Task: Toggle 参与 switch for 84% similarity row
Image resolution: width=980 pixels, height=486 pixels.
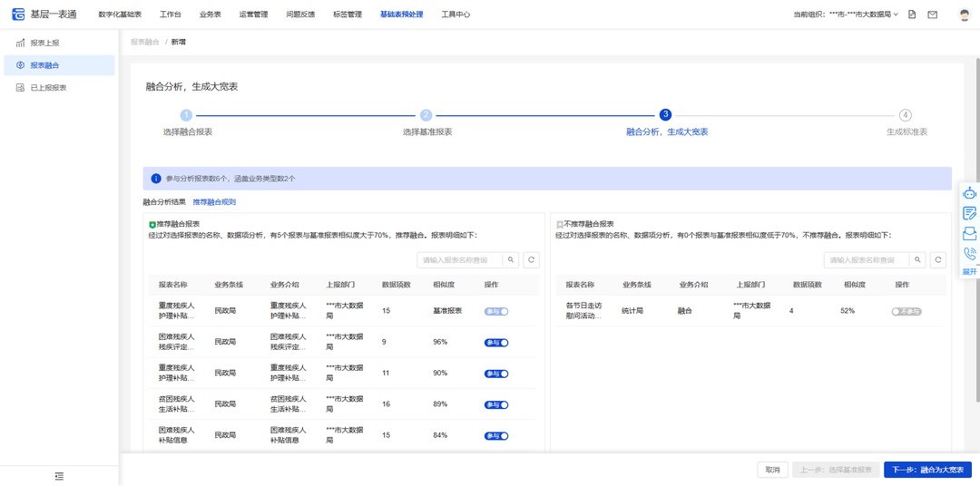Action: tap(496, 436)
